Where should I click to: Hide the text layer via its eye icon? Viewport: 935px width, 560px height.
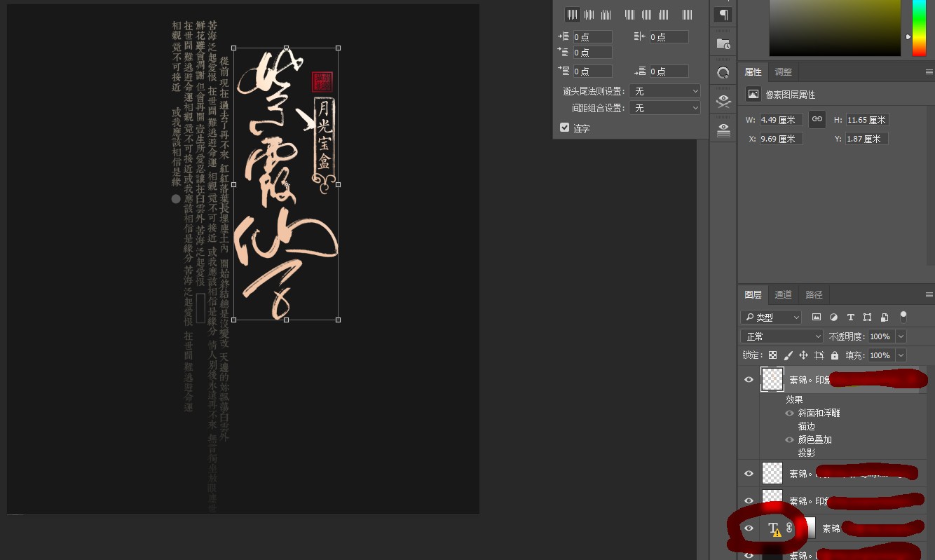coord(749,528)
